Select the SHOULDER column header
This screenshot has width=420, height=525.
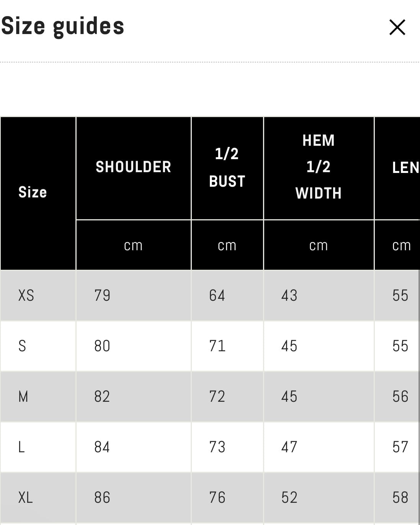pos(133,167)
